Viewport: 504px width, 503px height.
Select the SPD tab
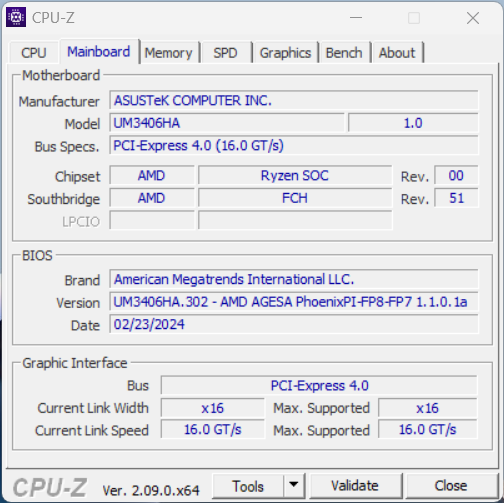pyautogui.click(x=225, y=53)
